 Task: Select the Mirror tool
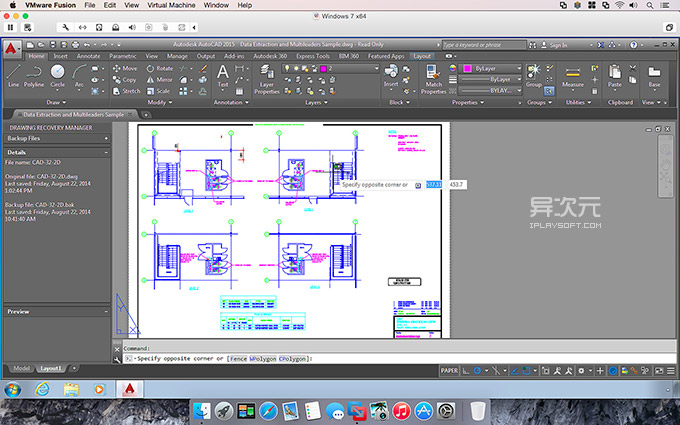(160, 80)
